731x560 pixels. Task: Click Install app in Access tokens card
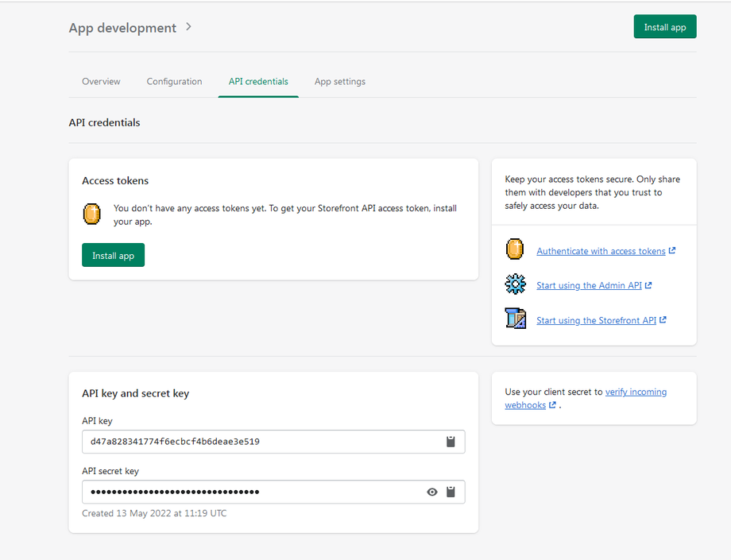[x=113, y=256]
